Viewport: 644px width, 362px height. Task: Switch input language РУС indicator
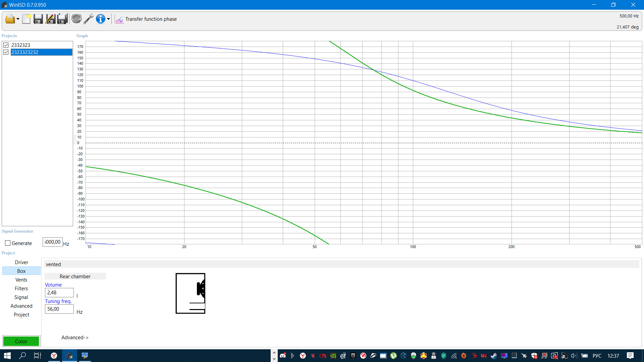(x=597, y=356)
